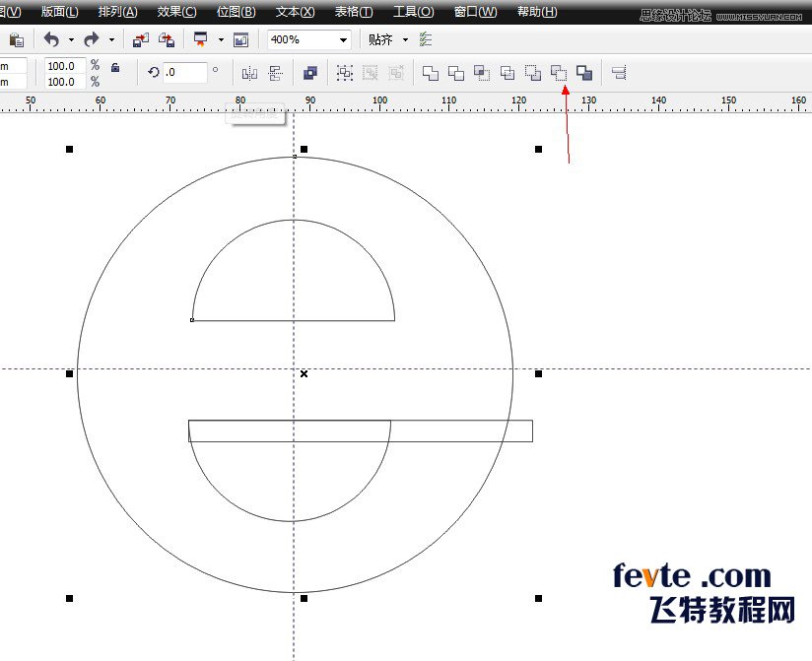The height and width of the screenshot is (661, 812).
Task: Use the Intersect shaping command
Action: click(x=480, y=73)
